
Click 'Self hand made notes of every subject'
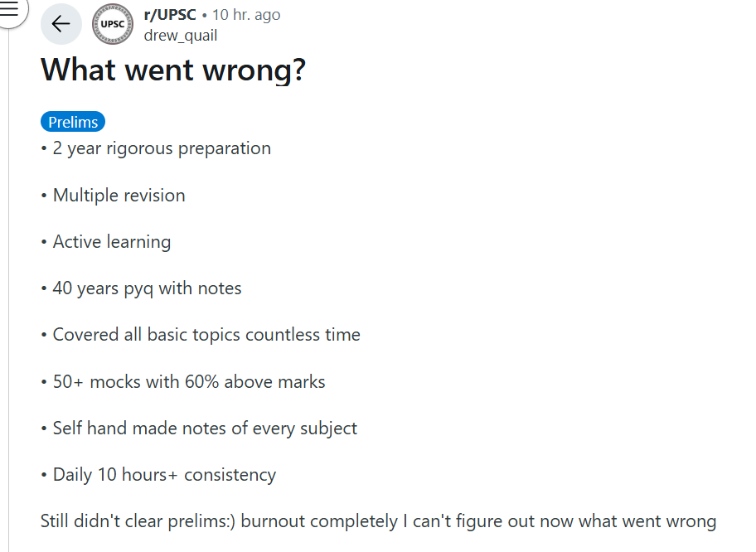coord(205,429)
